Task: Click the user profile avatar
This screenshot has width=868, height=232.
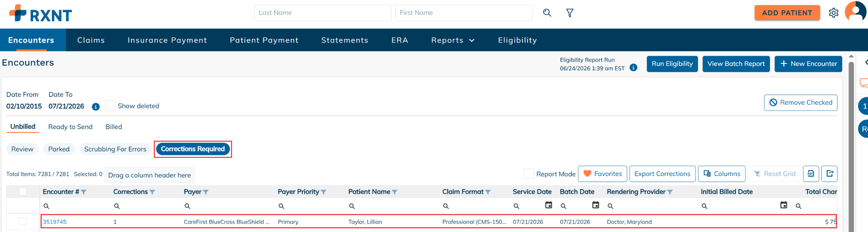Action: [x=856, y=12]
